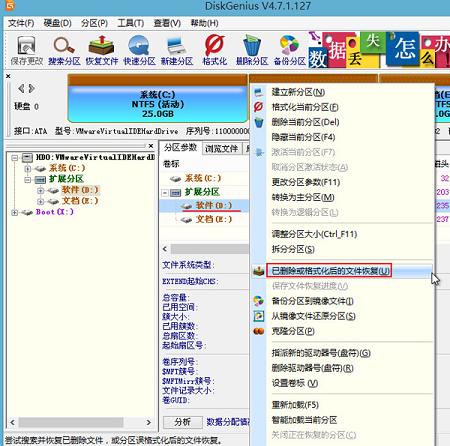Screen dimensions: 450x446
Task: Click the Recover Files (恢复文件) toolbar icon
Action: click(102, 50)
